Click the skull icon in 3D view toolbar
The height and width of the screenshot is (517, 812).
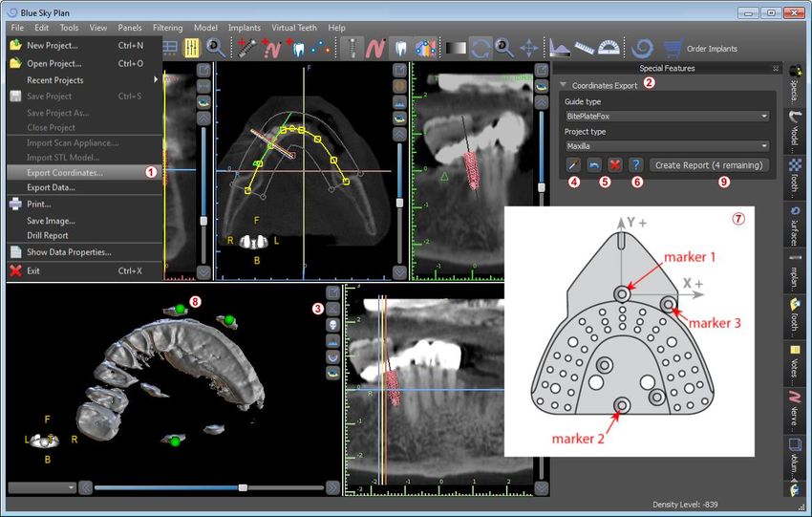point(333,325)
